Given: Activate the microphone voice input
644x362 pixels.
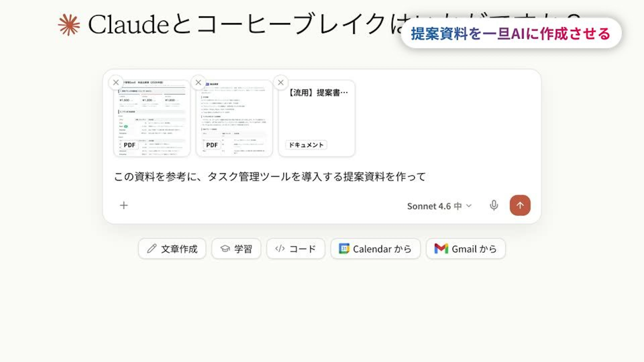Looking at the screenshot, I should click(x=494, y=205).
